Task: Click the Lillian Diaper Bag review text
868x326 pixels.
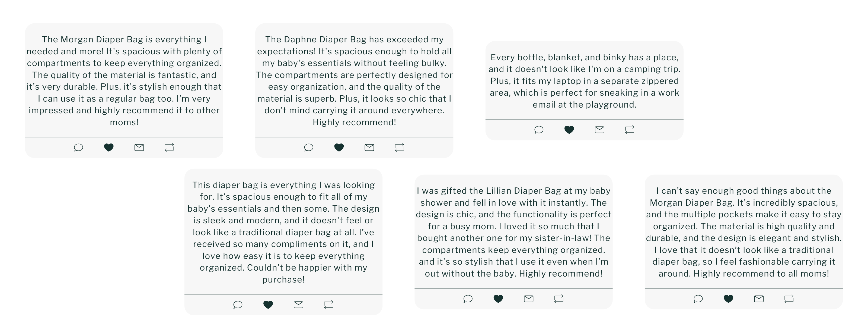Action: point(513,232)
